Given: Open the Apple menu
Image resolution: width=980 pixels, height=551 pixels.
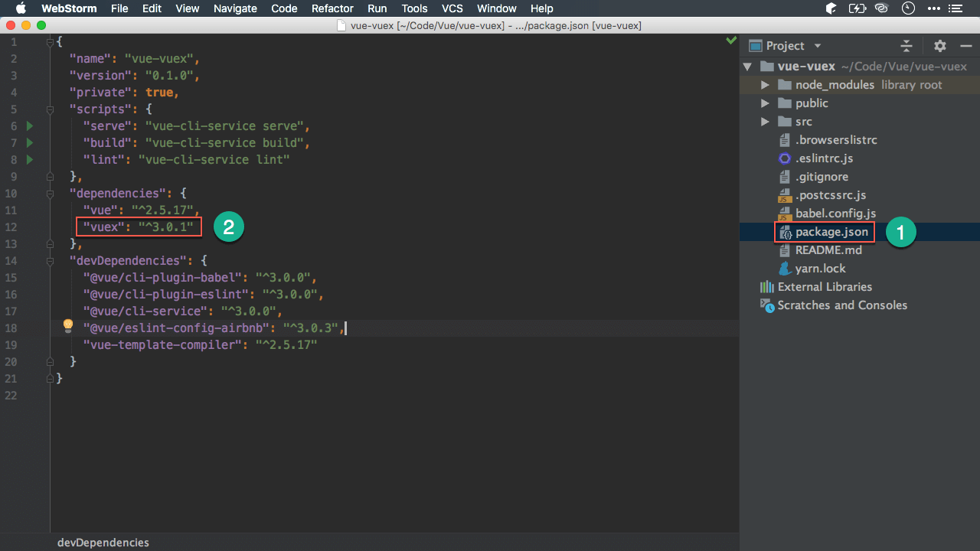Looking at the screenshot, I should 21,8.
